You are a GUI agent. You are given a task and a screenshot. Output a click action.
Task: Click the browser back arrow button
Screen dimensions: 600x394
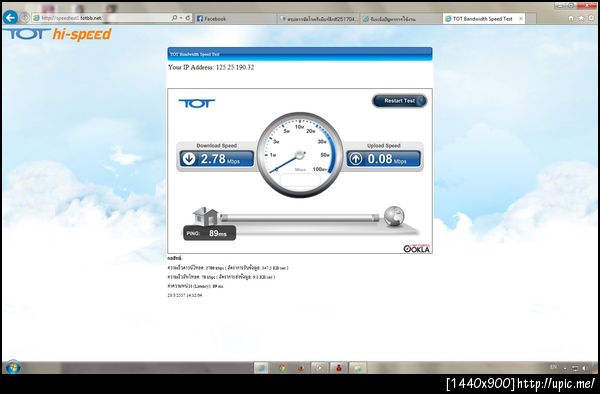(x=10, y=17)
